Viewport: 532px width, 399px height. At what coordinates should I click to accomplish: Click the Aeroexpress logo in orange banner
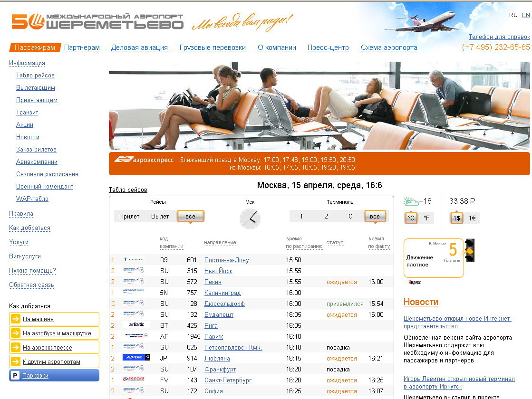click(x=144, y=160)
